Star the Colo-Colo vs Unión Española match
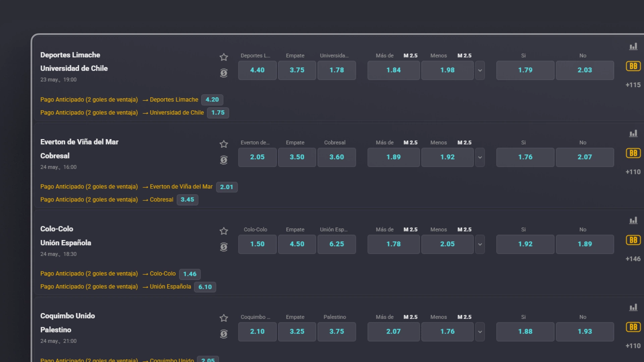644x362 pixels. click(x=224, y=231)
